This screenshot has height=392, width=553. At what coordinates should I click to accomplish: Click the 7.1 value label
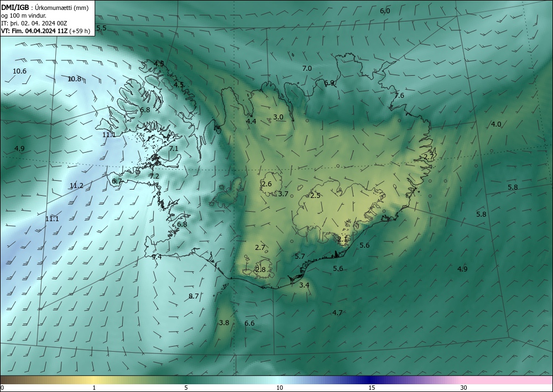tap(174, 149)
